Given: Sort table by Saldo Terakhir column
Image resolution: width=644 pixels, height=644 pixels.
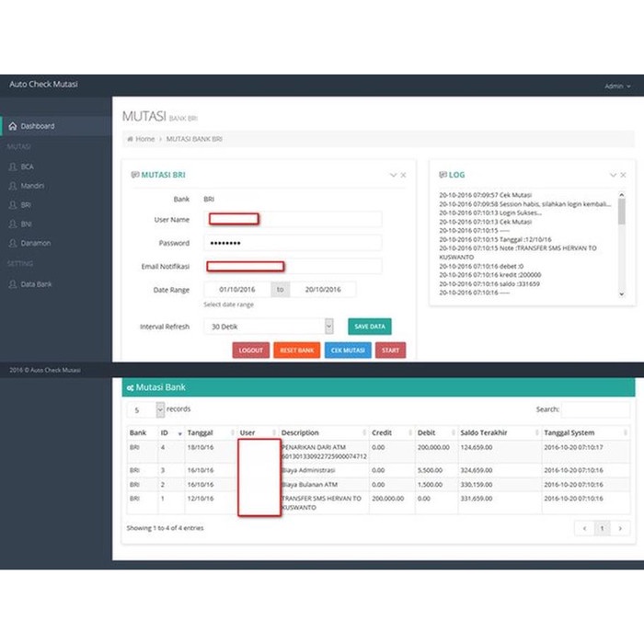Looking at the screenshot, I should tap(500, 433).
